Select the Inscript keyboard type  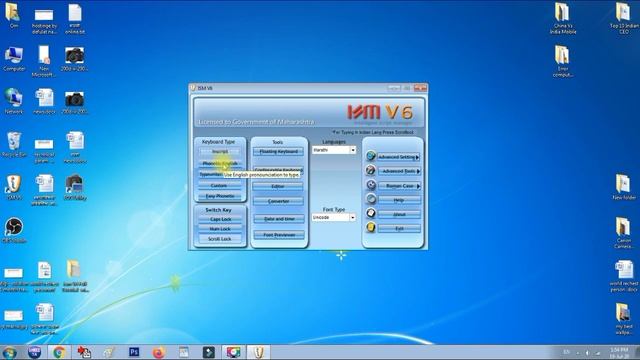pos(220,151)
